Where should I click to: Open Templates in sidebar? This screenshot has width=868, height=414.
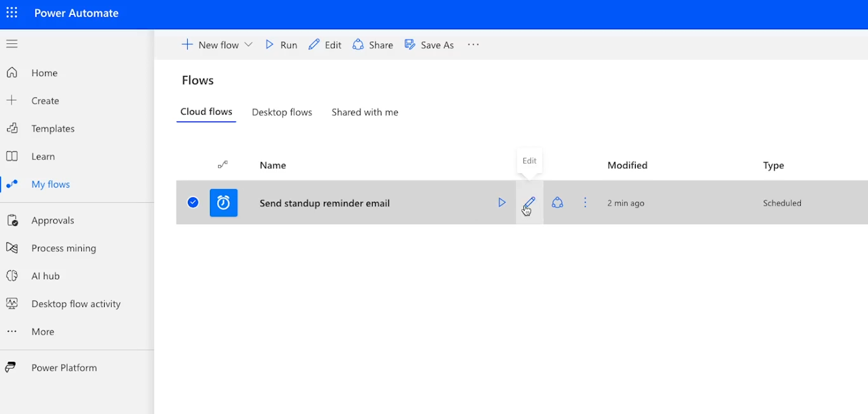53,129
